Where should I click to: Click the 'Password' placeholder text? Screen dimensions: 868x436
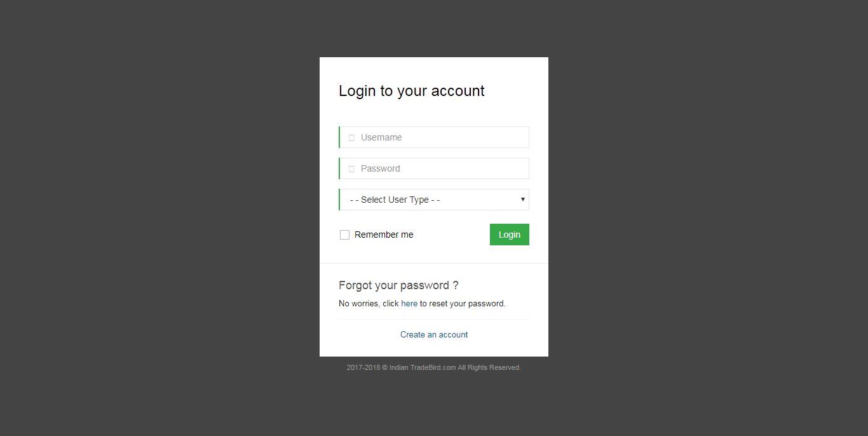tap(381, 168)
